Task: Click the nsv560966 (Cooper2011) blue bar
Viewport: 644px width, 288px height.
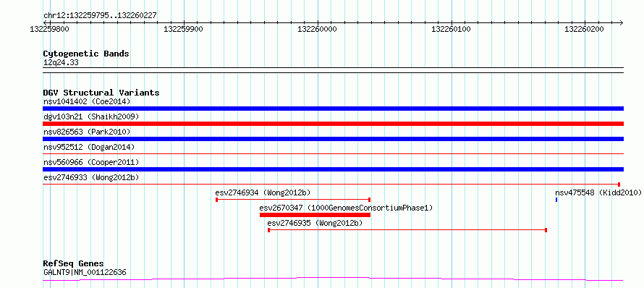Action: coord(333,169)
